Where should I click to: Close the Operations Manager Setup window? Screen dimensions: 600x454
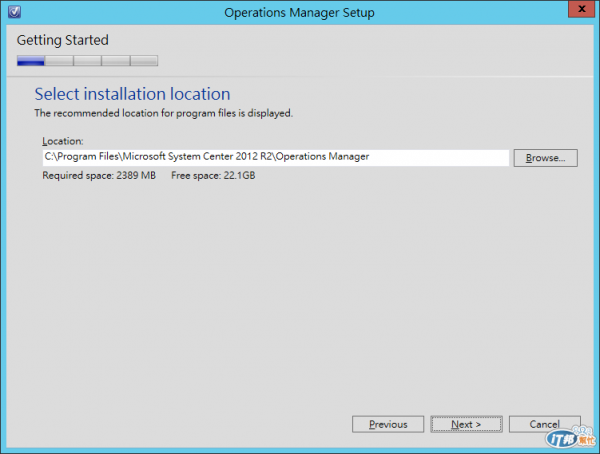click(x=581, y=9)
